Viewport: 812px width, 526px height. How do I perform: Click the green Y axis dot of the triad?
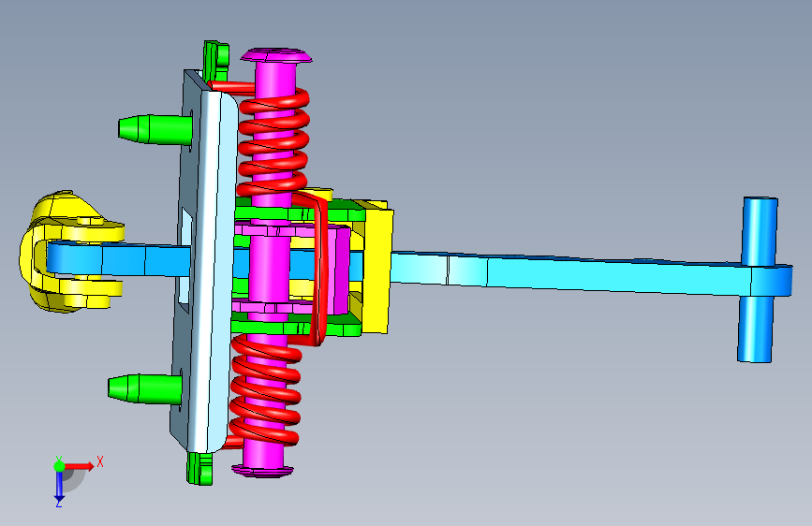coord(59,466)
